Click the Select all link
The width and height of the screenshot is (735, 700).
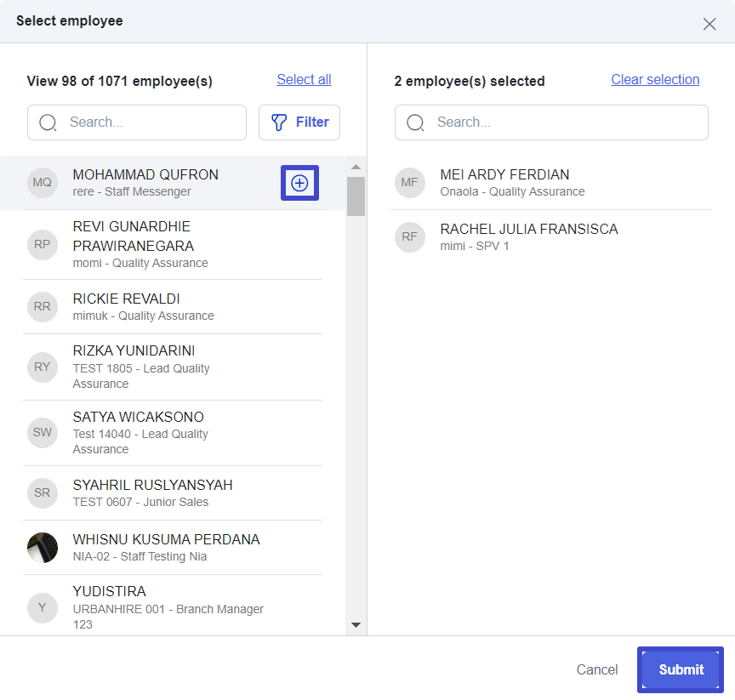point(304,80)
